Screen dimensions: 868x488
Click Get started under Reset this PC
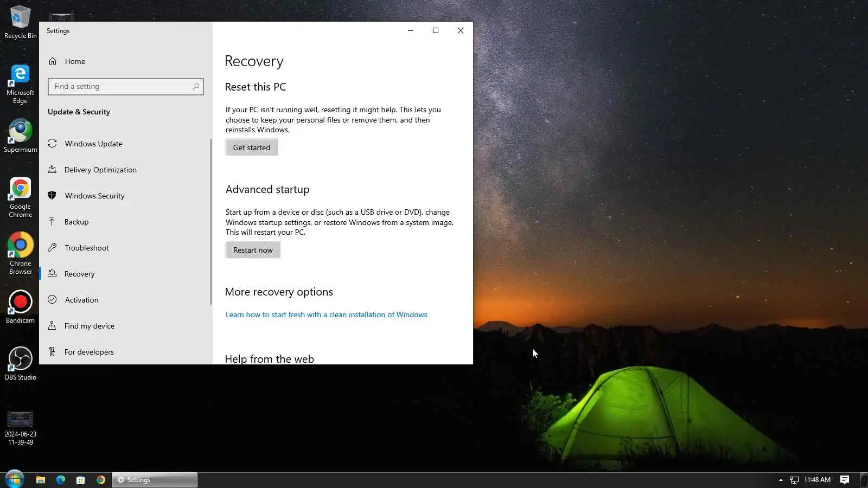click(x=252, y=147)
